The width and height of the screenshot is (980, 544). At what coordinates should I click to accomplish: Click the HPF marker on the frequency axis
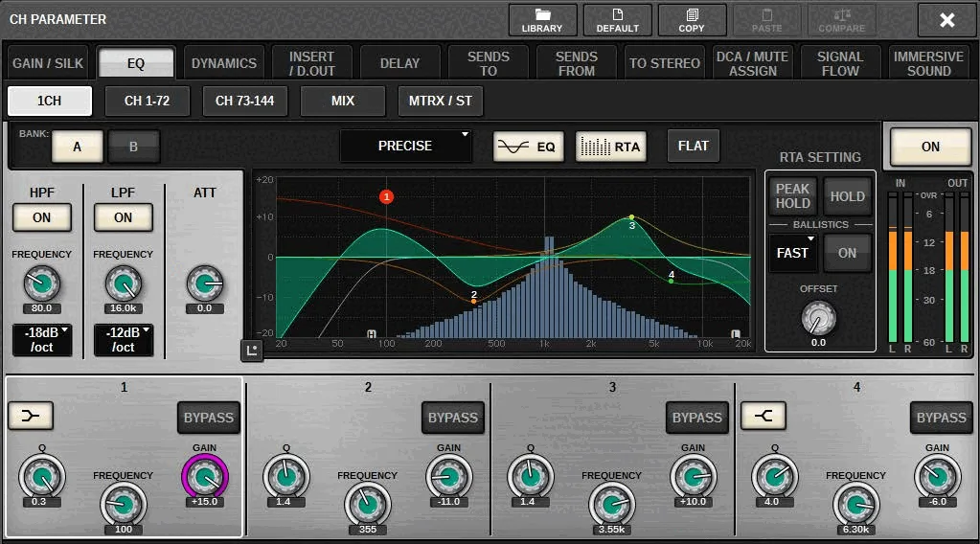click(372, 334)
